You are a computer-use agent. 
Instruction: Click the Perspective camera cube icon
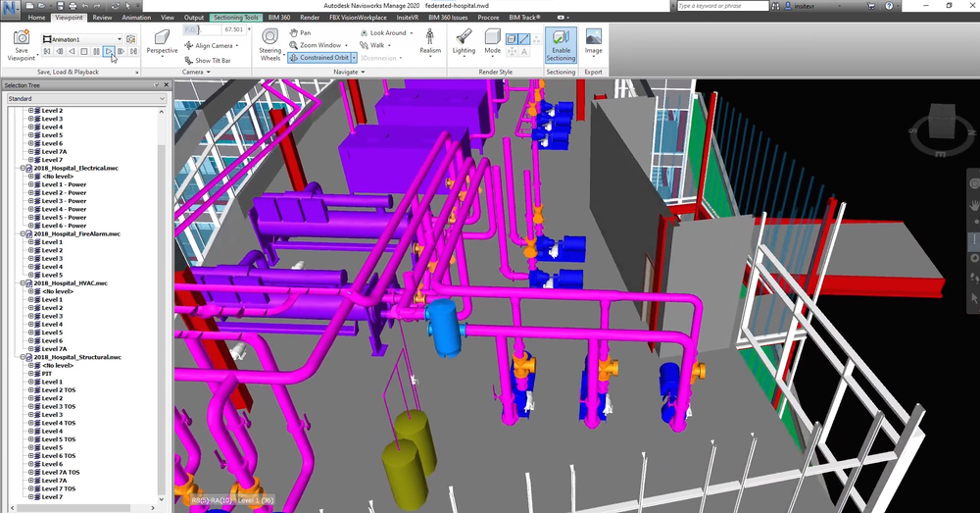(x=162, y=37)
